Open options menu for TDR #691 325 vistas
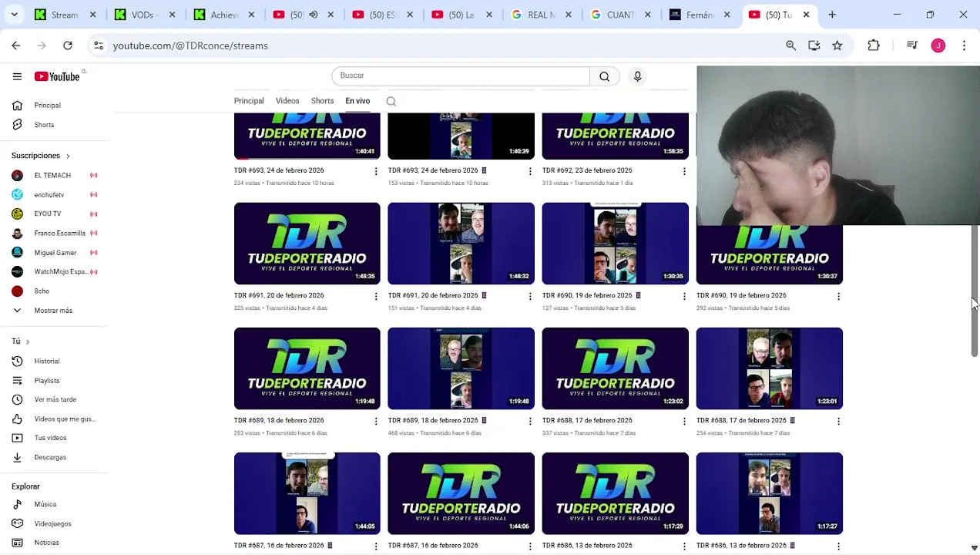Screen dimensions: 980x555 click(376, 296)
